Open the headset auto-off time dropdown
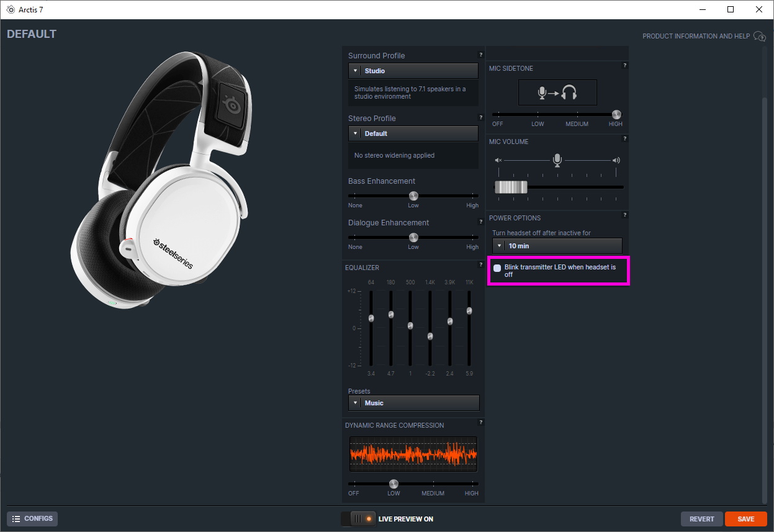 pos(557,246)
